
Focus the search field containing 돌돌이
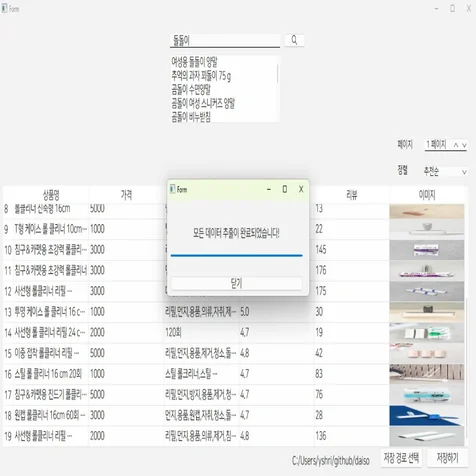[x=225, y=41]
